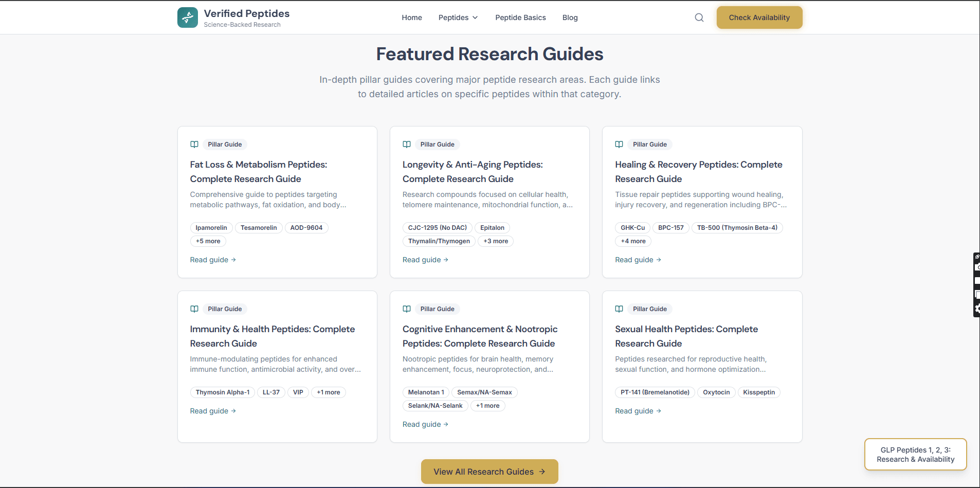Image resolution: width=980 pixels, height=488 pixels.
Task: Click the gear icon in the right edge panel
Action: 977,309
